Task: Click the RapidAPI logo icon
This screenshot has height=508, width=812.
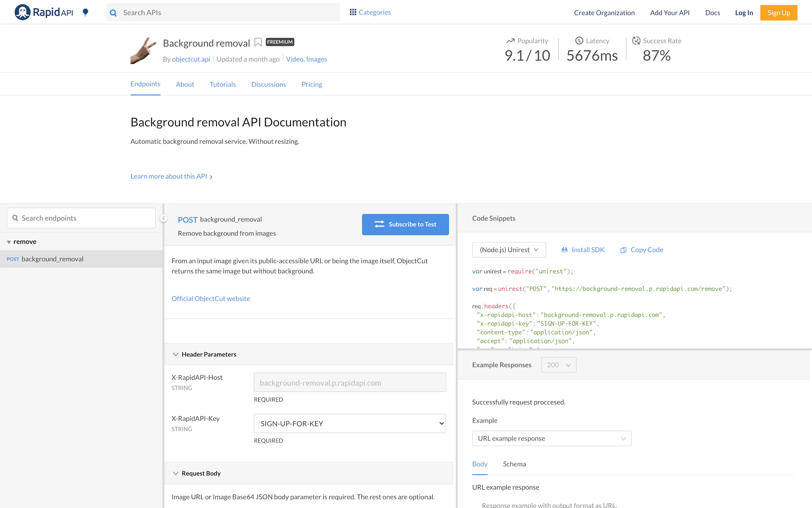Action: click(x=22, y=12)
